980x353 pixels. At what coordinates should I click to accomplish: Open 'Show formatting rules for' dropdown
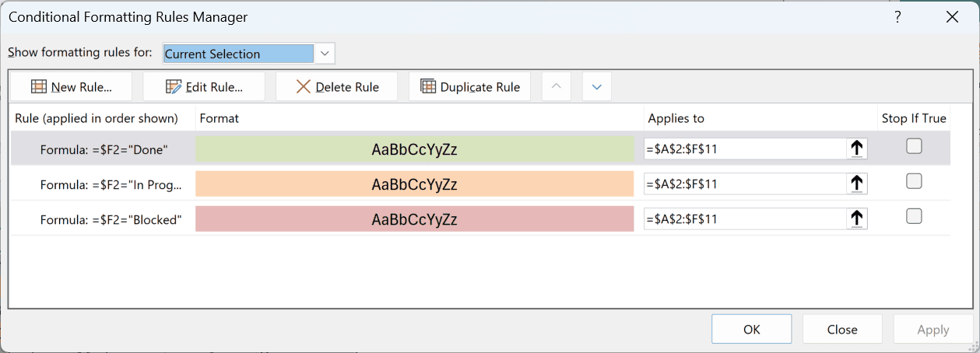click(325, 54)
